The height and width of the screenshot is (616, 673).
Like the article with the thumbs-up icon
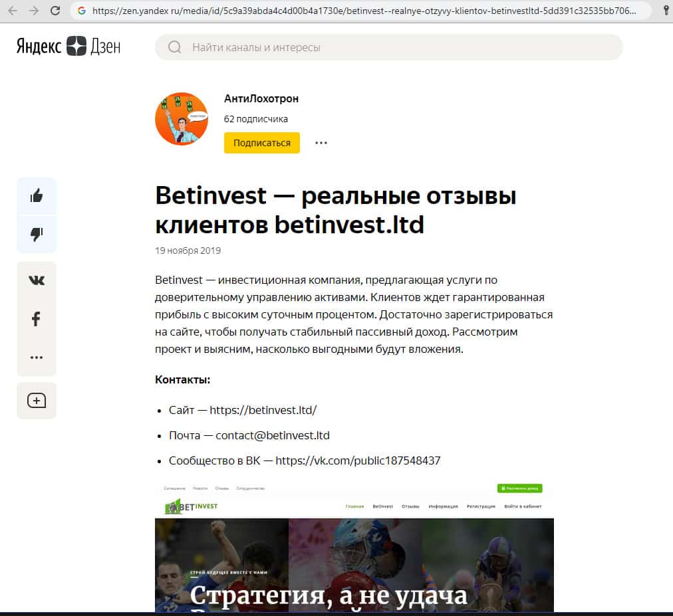point(37,196)
